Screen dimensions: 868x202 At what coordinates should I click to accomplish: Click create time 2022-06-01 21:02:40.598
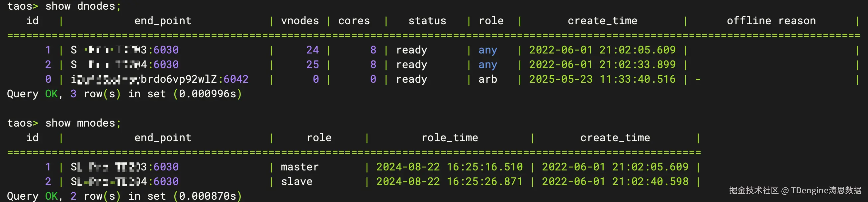pos(615,181)
